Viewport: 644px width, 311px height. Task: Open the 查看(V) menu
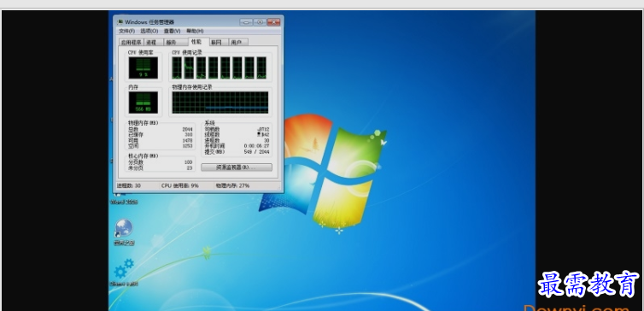[x=172, y=32]
